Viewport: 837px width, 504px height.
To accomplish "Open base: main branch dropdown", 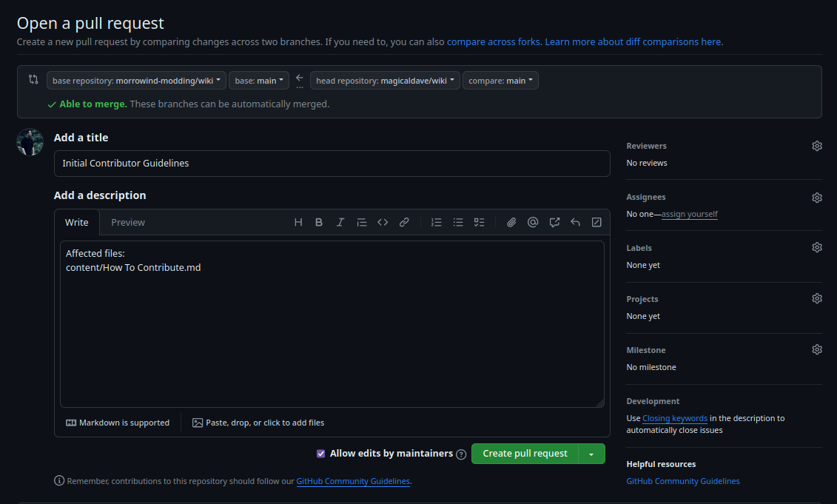I will (x=259, y=81).
